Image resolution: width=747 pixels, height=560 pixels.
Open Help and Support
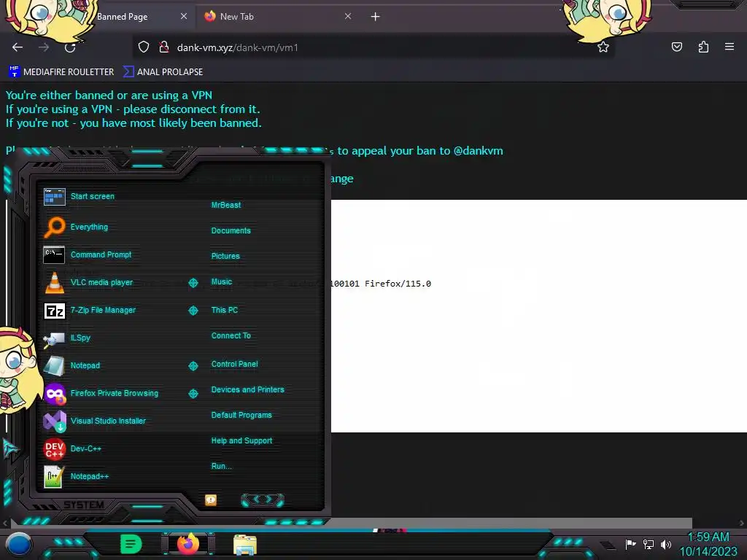pos(241,440)
